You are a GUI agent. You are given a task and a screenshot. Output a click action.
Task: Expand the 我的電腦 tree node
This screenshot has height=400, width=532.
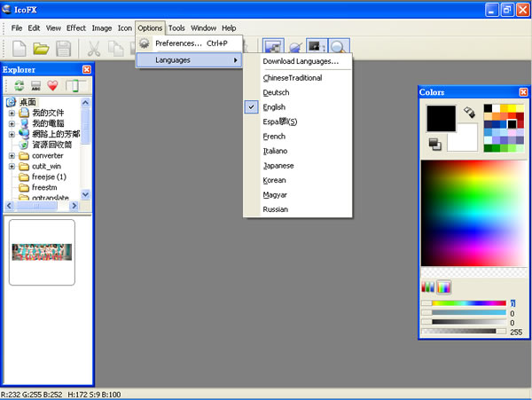point(12,123)
